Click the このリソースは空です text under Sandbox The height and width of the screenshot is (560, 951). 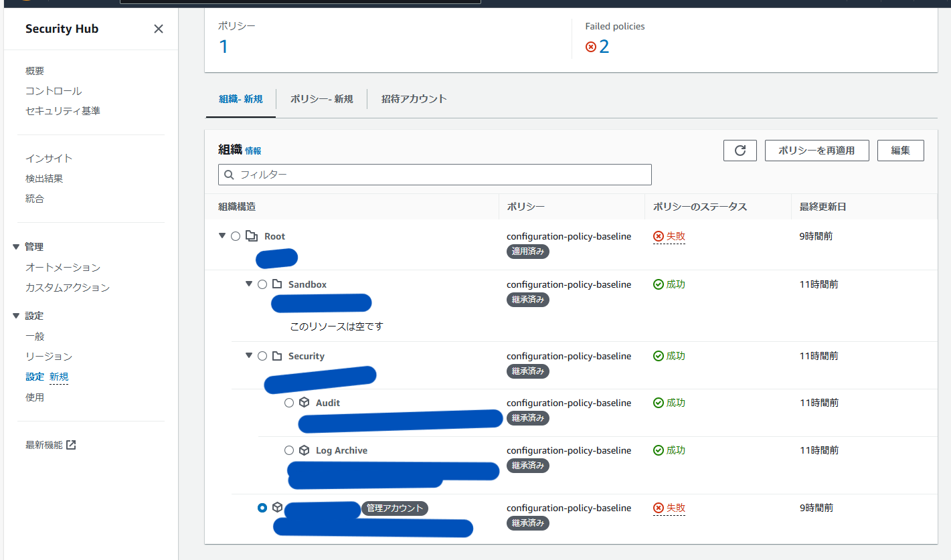336,326
